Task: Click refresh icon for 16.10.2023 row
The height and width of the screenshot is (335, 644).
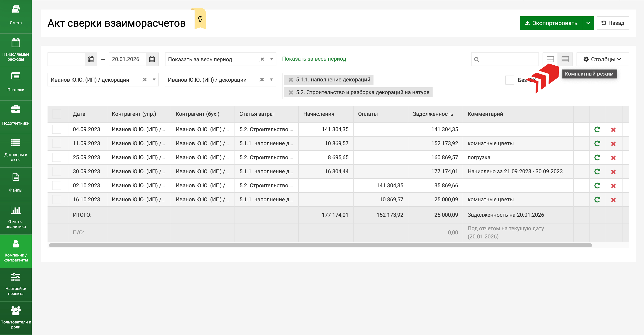Action: [597, 200]
